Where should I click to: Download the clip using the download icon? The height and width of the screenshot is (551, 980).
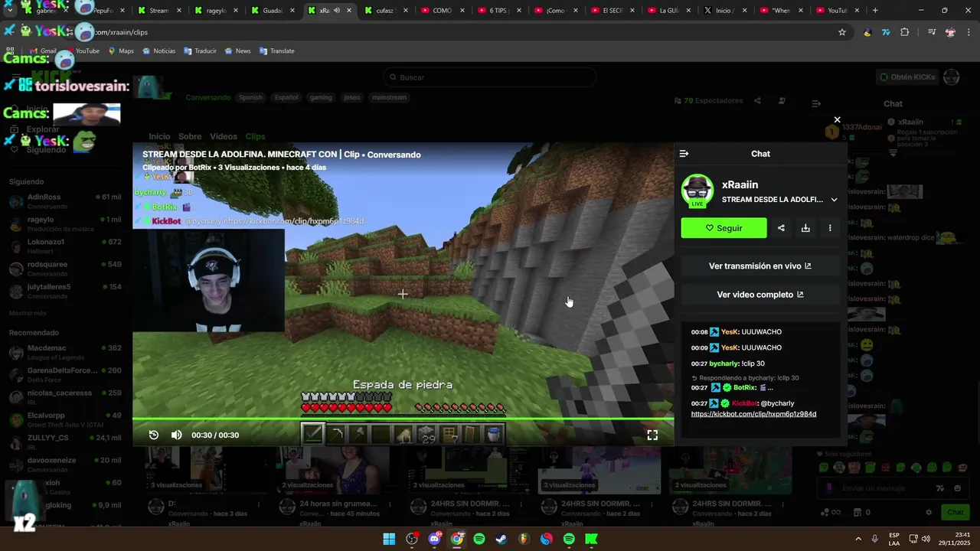point(805,228)
